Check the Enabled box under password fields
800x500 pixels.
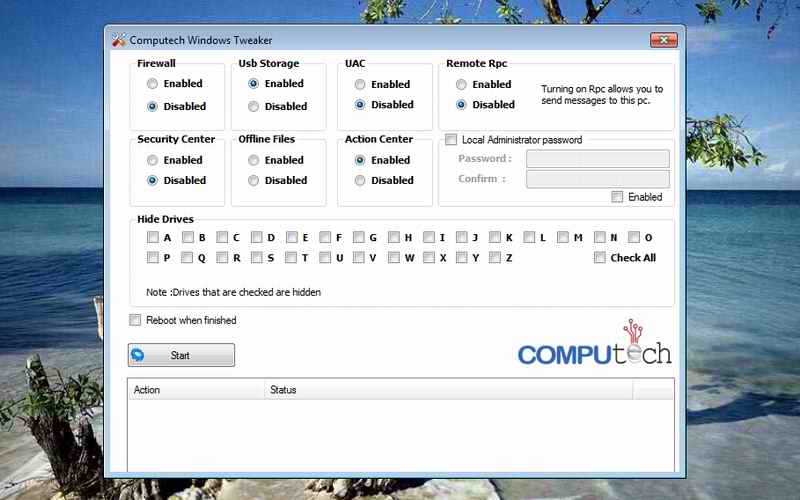click(617, 197)
